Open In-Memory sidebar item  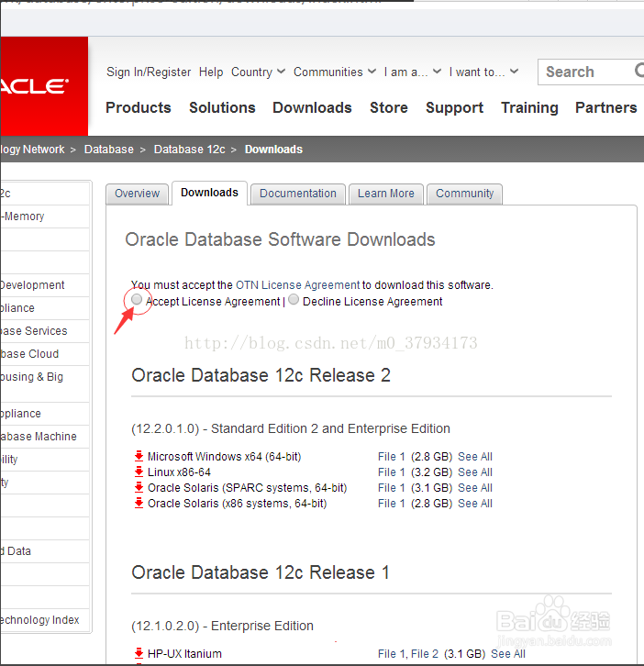click(45, 216)
